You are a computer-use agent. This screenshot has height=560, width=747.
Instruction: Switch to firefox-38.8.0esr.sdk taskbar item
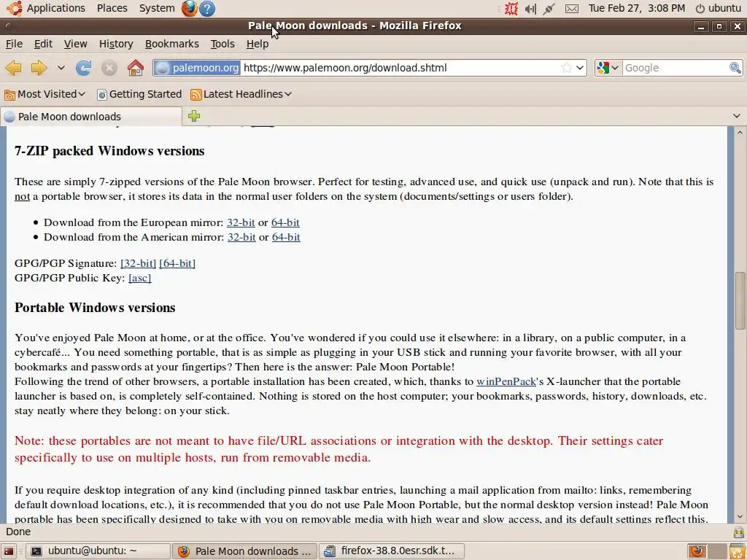pyautogui.click(x=391, y=551)
